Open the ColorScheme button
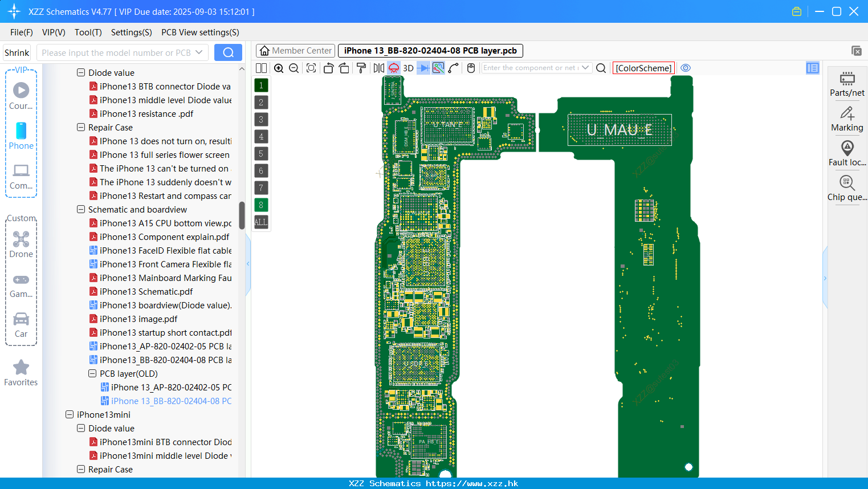The height and width of the screenshot is (489, 868). (643, 68)
